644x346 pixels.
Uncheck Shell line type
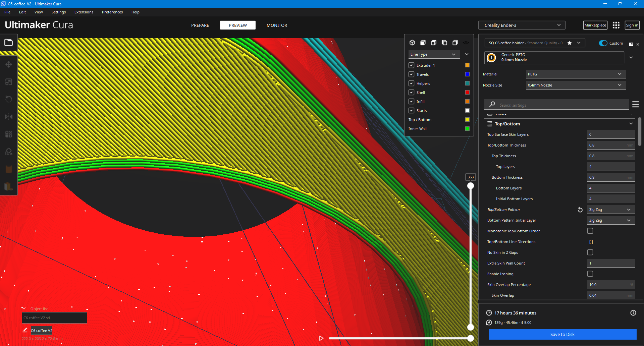(411, 93)
